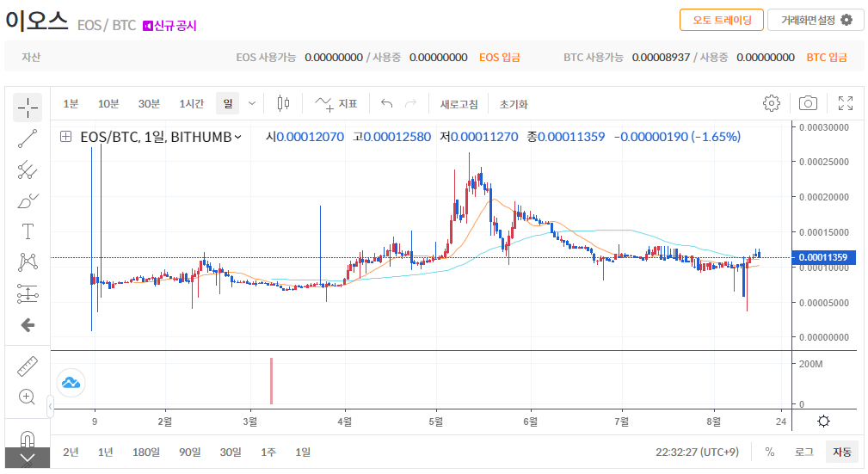Select the crosshair cursor tool
Image resolution: width=868 pixels, height=474 pixels.
click(x=28, y=108)
